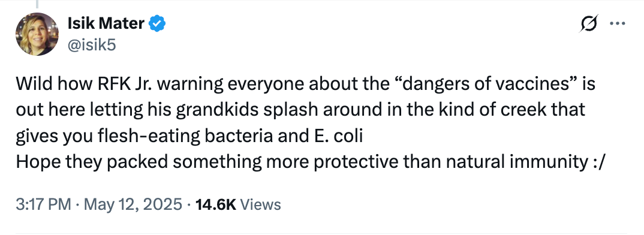Open the 14.6K Views count
Screen dimensions: 644x235
click(x=238, y=204)
